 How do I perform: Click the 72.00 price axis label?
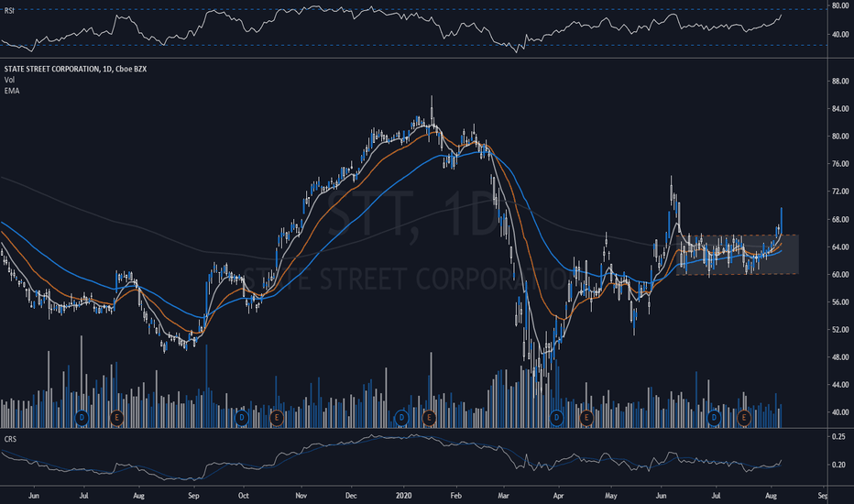coord(840,192)
